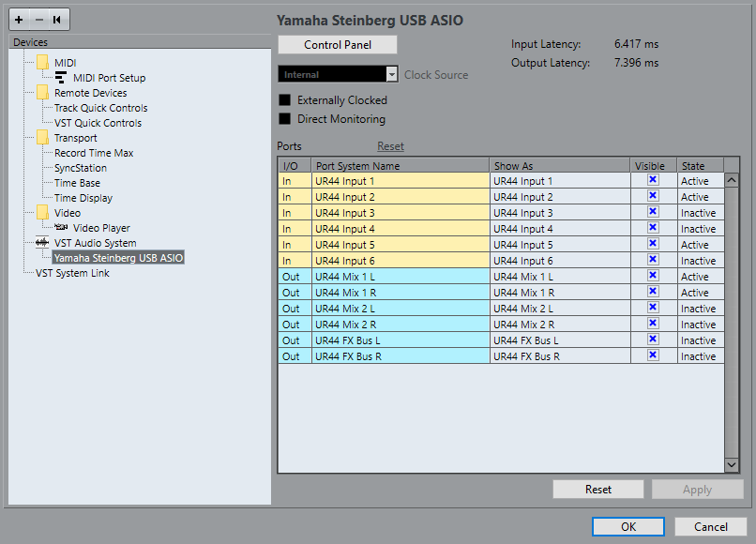
Task: Select Time Display tree item
Action: tap(83, 197)
